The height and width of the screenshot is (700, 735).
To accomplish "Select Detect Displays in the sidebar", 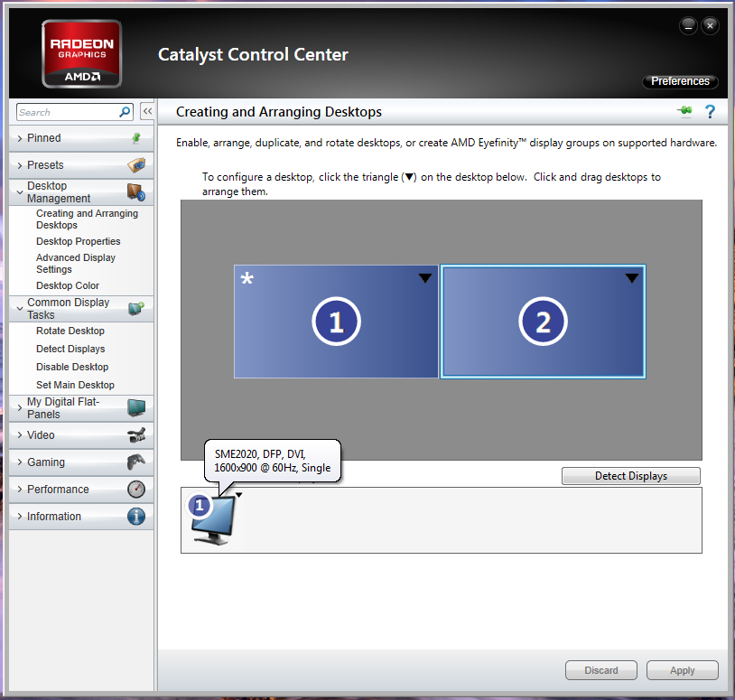I will (70, 349).
